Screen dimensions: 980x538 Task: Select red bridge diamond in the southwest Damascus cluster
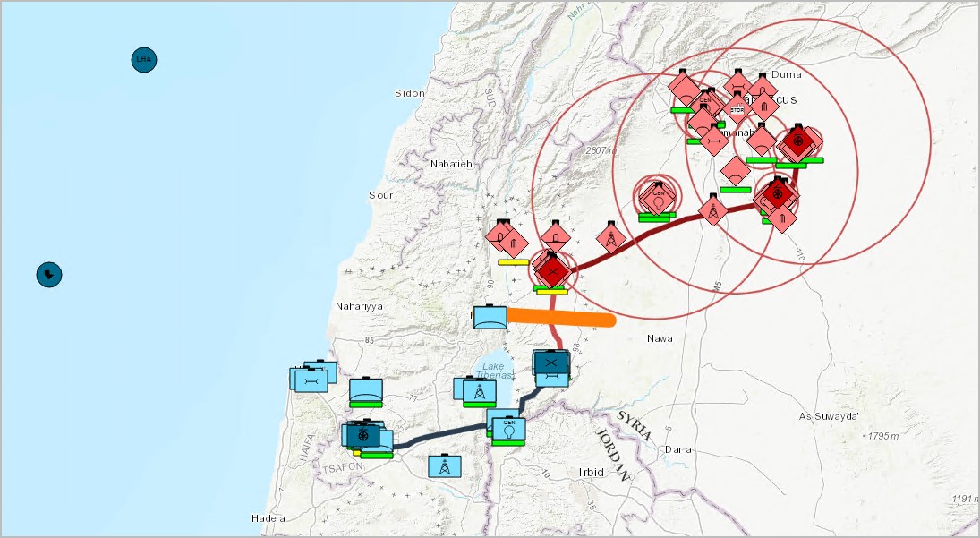[714, 140]
